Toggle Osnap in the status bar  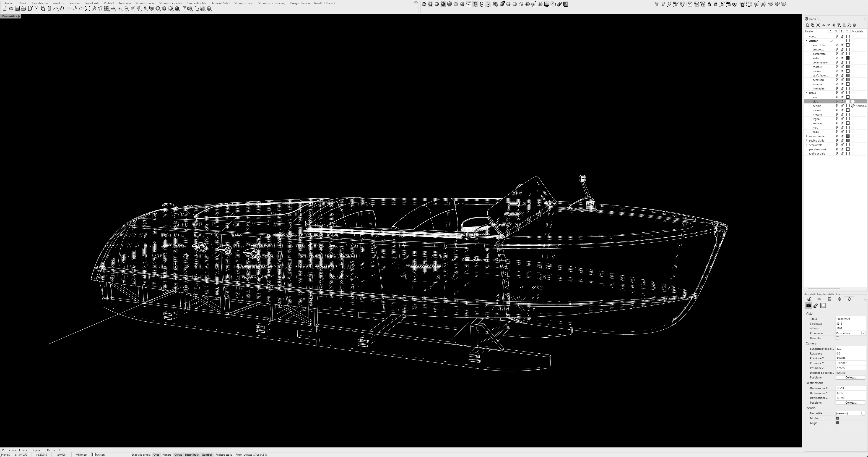[x=178, y=455]
